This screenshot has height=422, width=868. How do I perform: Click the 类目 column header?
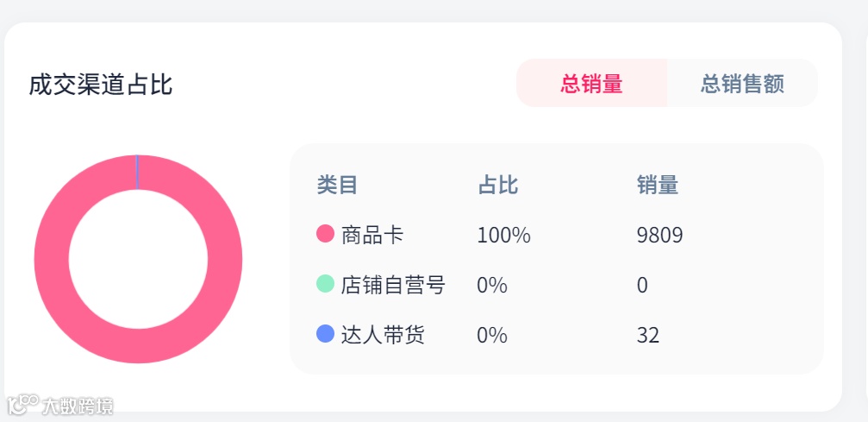tap(337, 185)
